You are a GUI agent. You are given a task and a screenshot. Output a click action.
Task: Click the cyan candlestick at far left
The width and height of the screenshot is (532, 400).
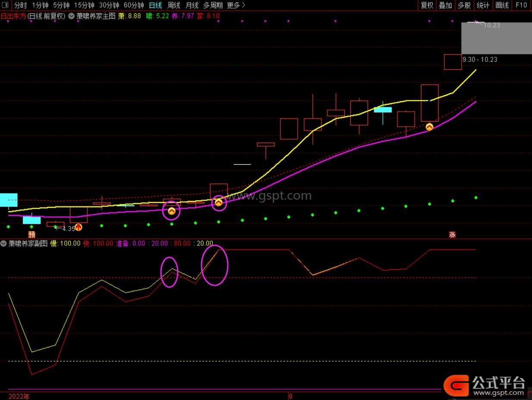[9, 200]
